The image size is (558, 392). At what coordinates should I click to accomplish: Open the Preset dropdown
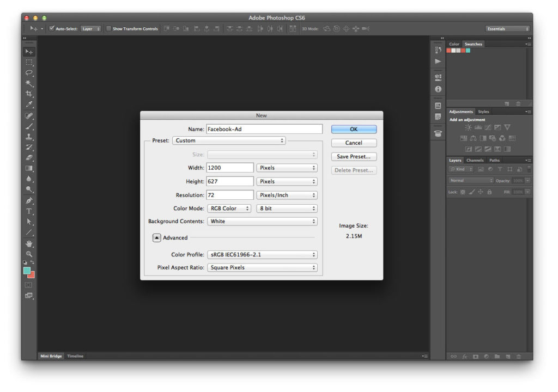click(x=228, y=140)
